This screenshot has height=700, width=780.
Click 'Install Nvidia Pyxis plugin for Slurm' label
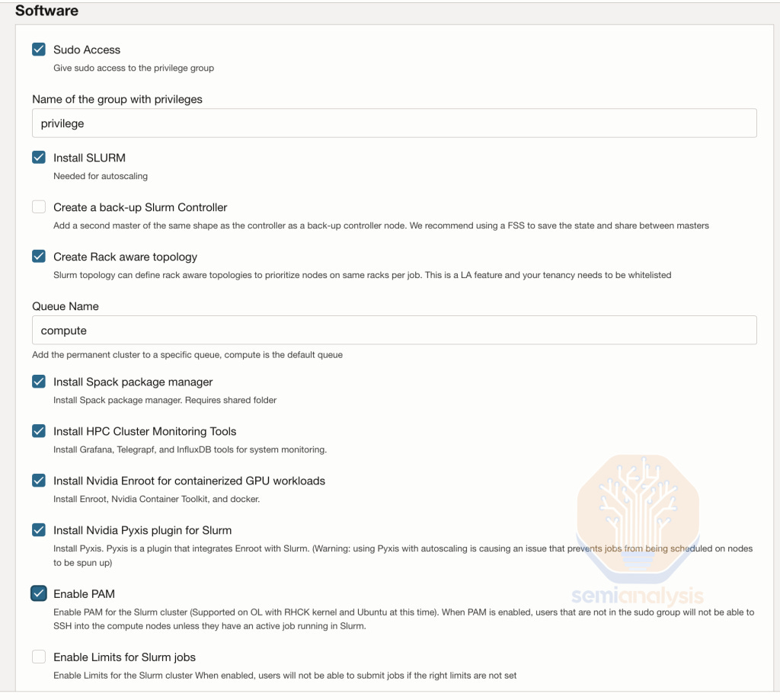click(x=142, y=530)
